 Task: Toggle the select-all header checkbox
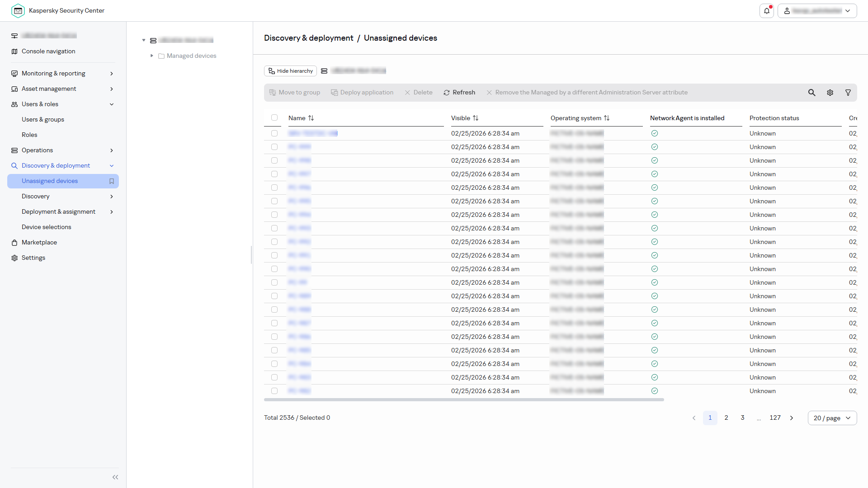coord(274,117)
